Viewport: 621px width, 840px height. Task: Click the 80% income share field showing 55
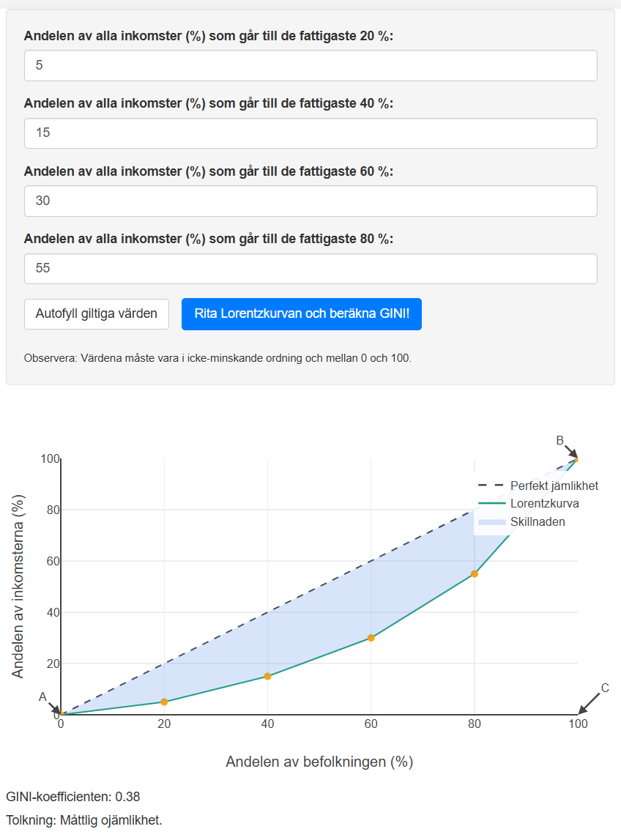(x=310, y=268)
